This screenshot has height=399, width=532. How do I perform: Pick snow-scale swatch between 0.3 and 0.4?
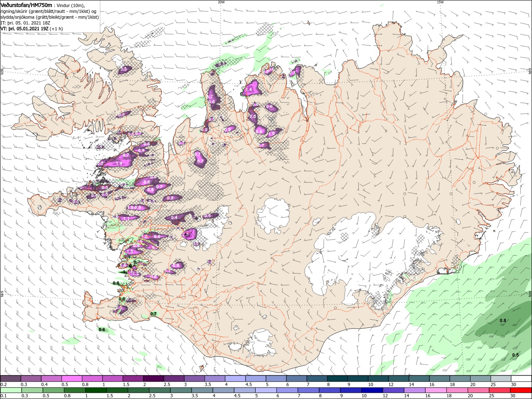tap(31, 379)
